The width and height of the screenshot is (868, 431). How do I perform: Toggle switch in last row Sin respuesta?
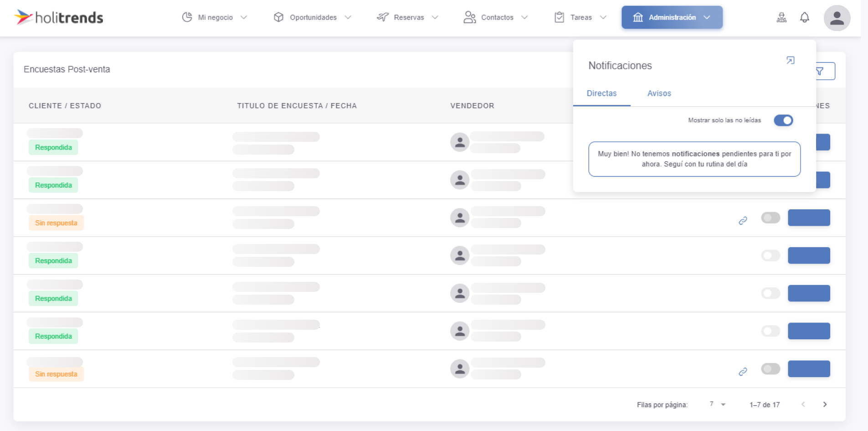(770, 369)
